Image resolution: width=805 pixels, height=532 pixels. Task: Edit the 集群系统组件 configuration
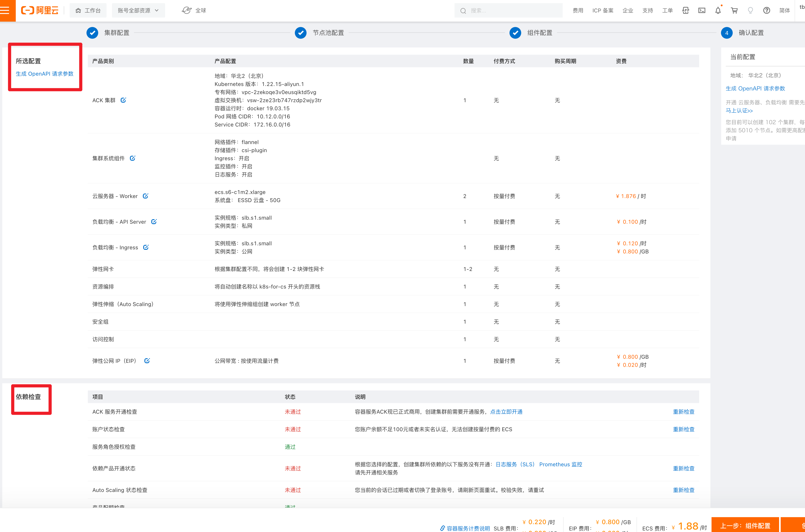click(x=132, y=158)
